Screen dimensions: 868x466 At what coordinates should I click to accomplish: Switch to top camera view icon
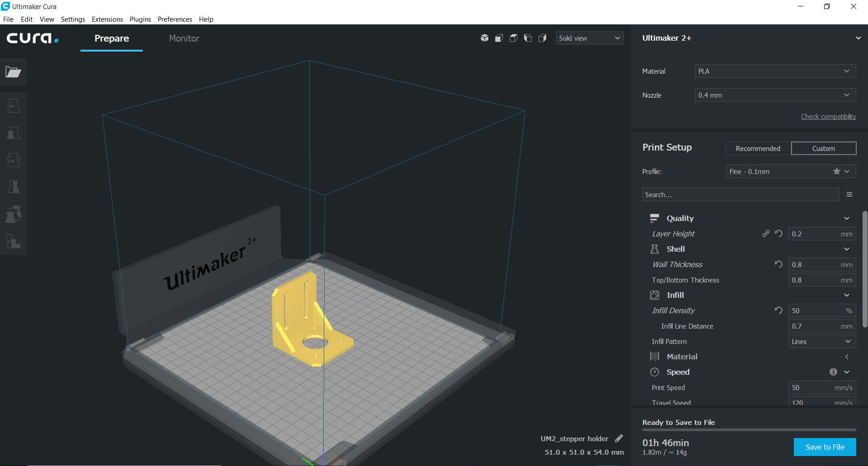(514, 38)
